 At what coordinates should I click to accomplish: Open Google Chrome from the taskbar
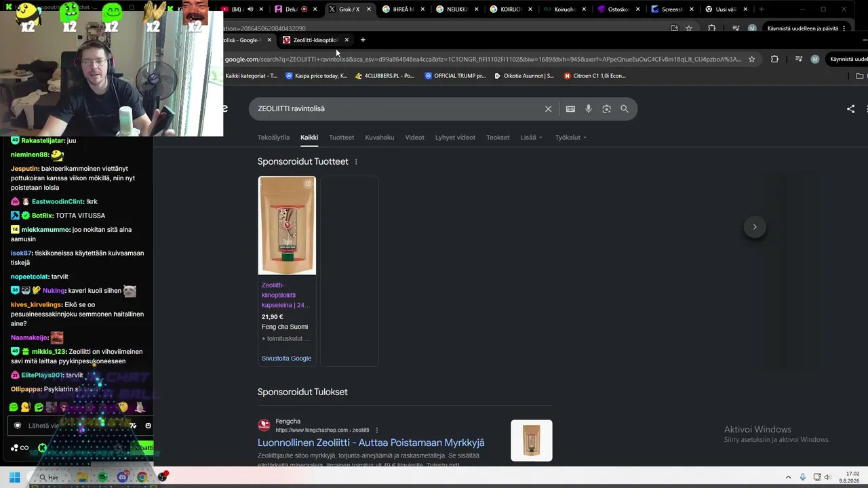pyautogui.click(x=142, y=477)
